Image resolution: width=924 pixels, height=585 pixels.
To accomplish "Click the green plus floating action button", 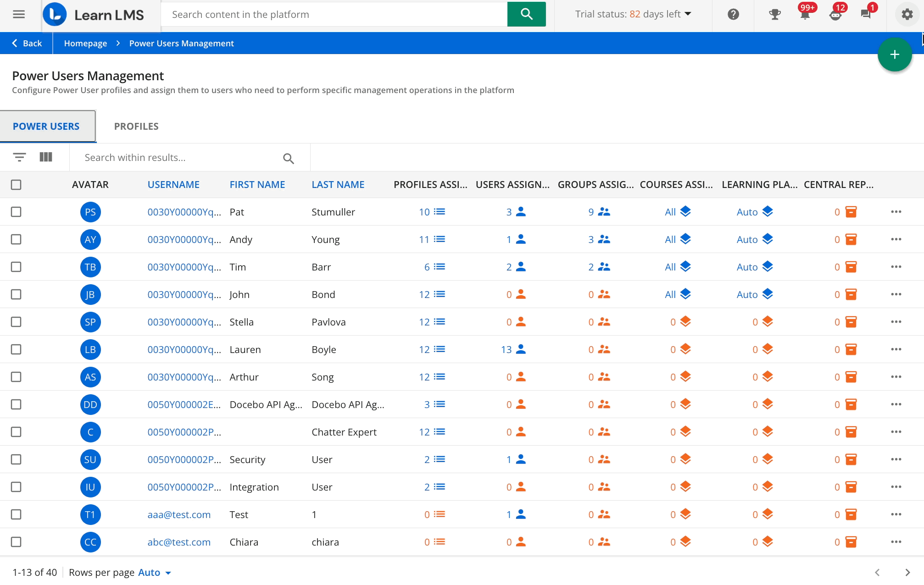I will 895,54.
